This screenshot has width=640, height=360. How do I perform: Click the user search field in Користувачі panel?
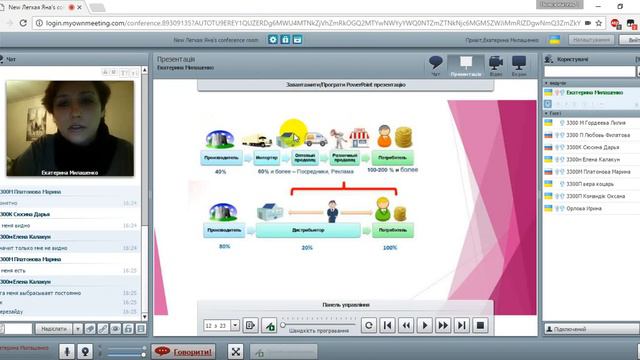click(590, 71)
